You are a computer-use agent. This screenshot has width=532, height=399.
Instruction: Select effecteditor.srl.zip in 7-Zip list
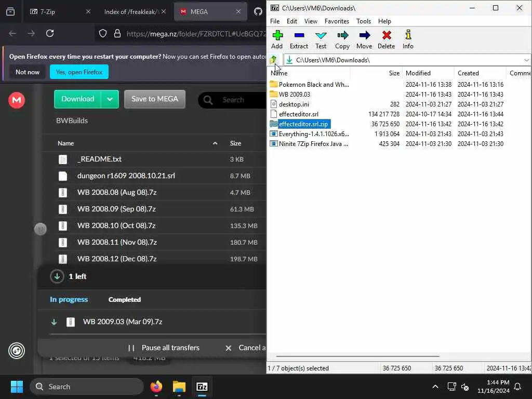[300, 124]
